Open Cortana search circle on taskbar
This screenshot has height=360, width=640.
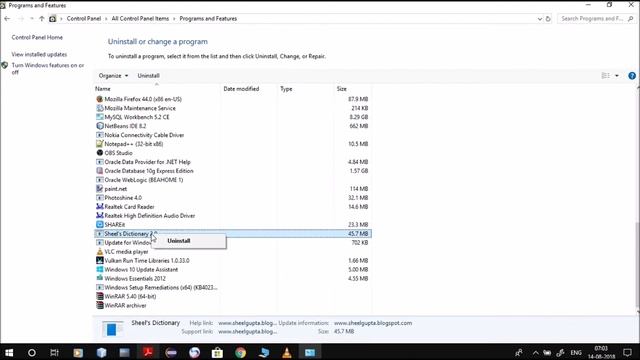[31, 352]
